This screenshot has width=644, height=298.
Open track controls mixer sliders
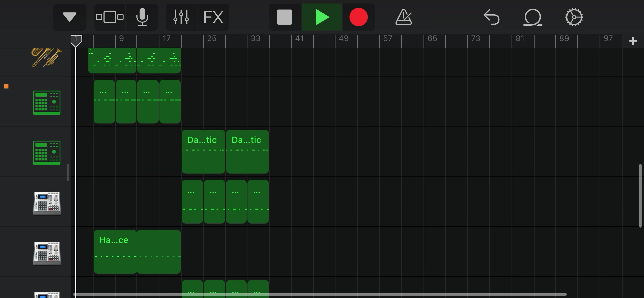coord(181,17)
